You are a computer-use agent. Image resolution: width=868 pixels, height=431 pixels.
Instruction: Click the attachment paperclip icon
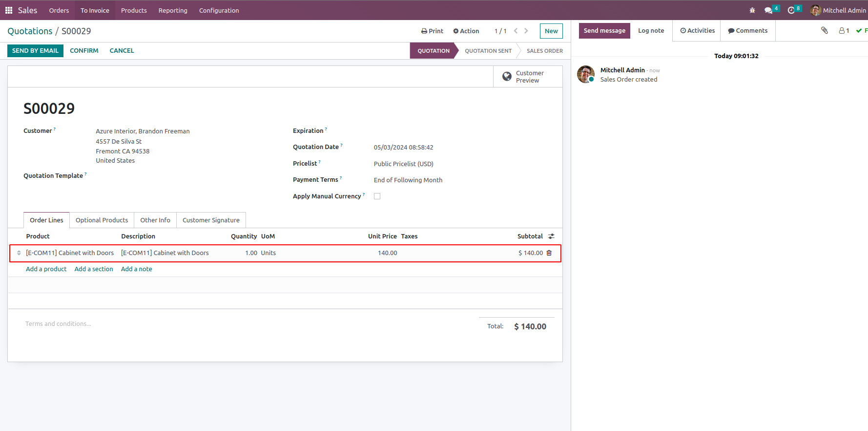[825, 30]
